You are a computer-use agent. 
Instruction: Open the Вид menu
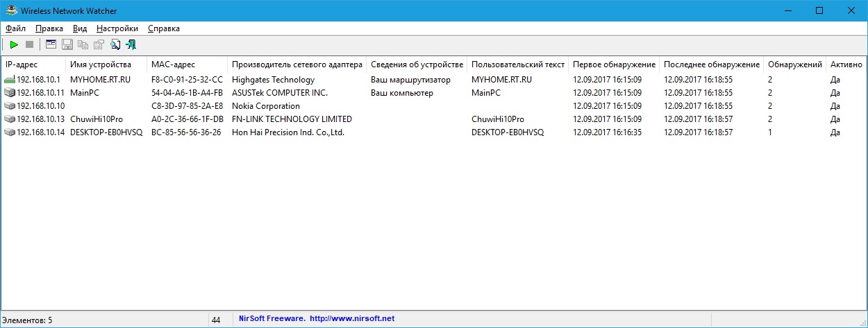80,28
